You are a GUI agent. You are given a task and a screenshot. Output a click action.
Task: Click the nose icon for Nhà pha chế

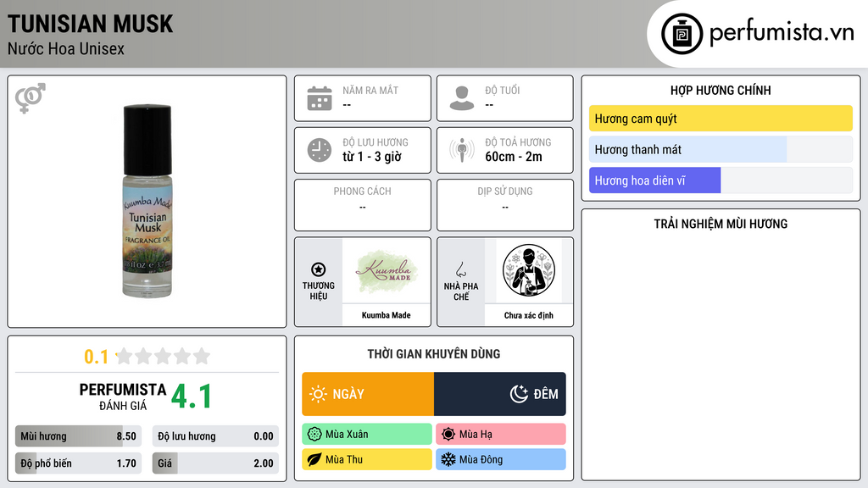pos(460,269)
